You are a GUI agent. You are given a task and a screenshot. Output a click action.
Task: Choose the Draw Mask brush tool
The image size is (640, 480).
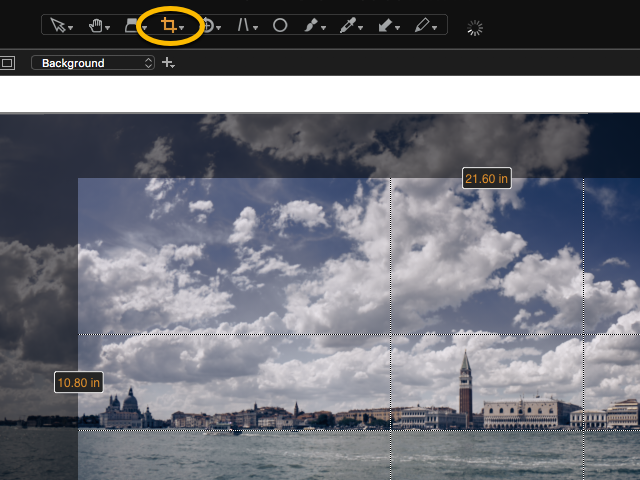click(x=312, y=26)
